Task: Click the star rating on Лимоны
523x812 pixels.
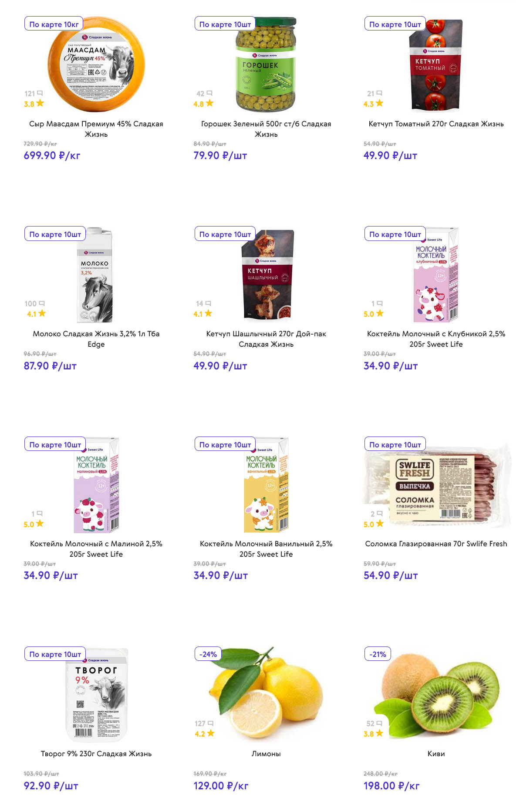Action: (211, 733)
